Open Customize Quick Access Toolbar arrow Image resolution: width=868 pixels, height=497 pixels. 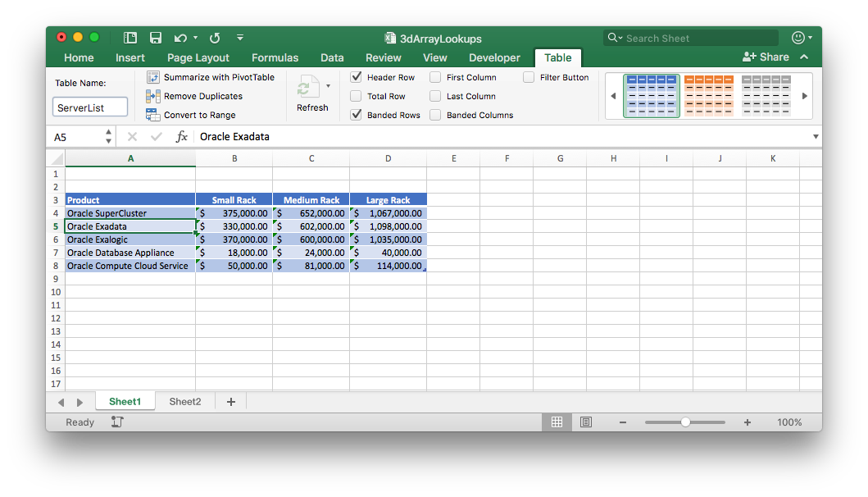click(x=240, y=38)
